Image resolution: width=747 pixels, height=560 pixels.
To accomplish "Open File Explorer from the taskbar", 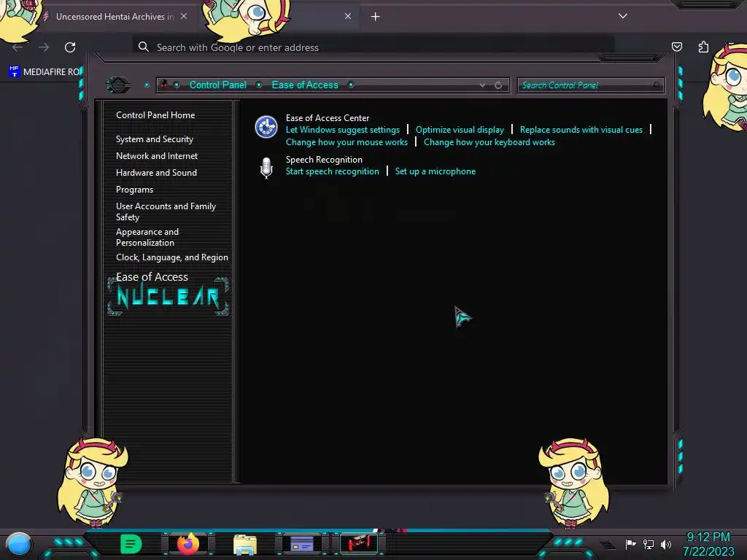I will [x=245, y=544].
